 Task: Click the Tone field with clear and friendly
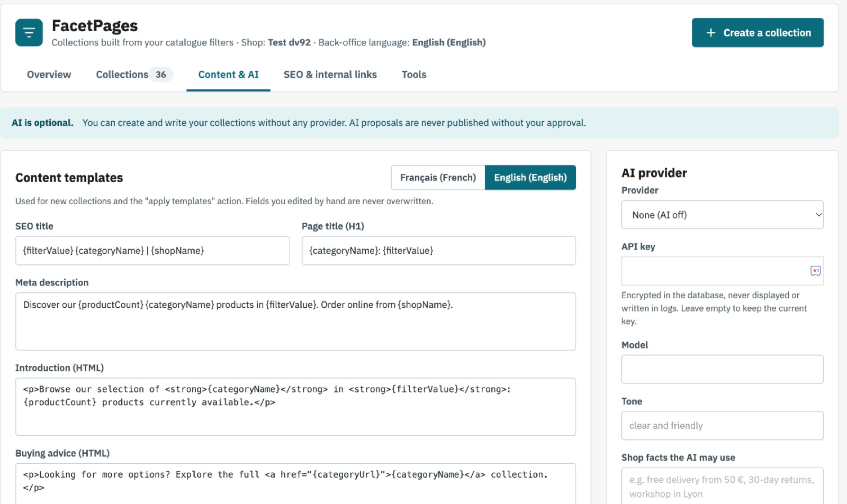722,426
